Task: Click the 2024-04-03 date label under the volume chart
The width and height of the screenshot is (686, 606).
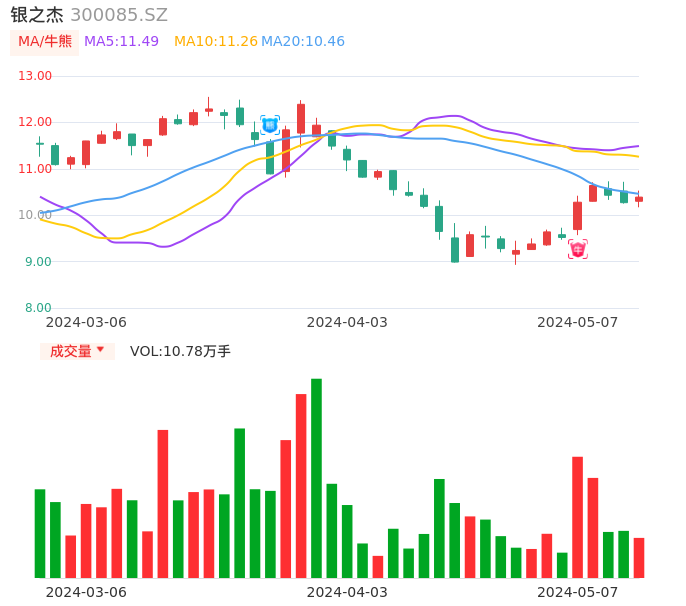Action: pyautogui.click(x=346, y=592)
